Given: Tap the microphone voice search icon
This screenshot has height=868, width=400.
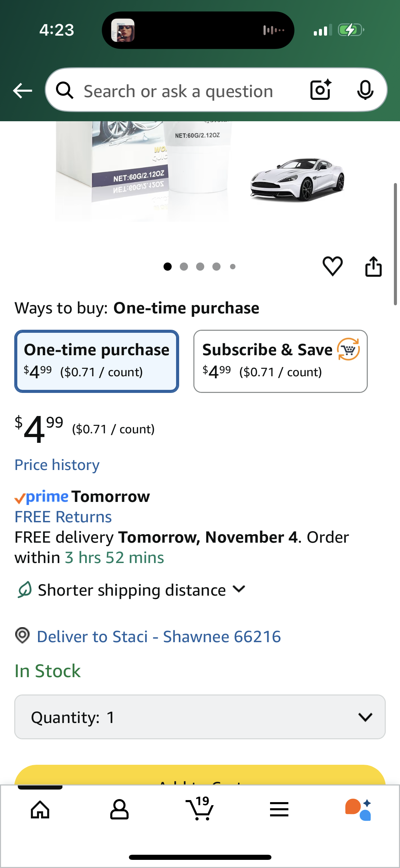Looking at the screenshot, I should (365, 90).
